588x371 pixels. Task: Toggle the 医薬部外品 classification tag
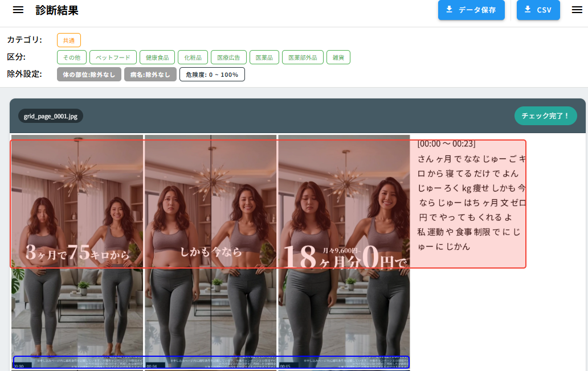click(x=303, y=57)
